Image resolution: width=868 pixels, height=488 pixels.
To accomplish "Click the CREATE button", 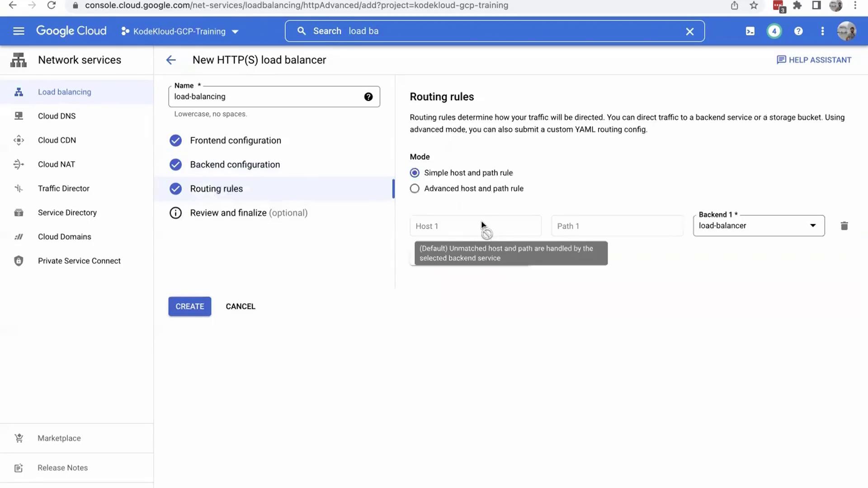I will pyautogui.click(x=189, y=306).
